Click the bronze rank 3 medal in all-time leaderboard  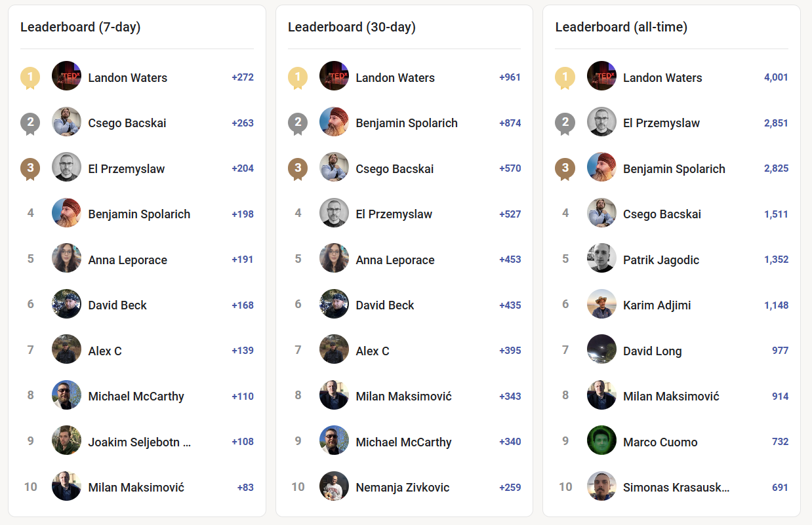coord(565,168)
